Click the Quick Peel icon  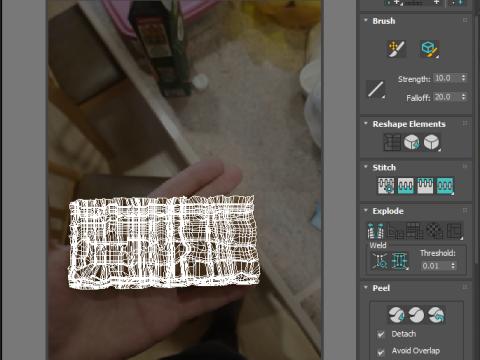point(396,315)
